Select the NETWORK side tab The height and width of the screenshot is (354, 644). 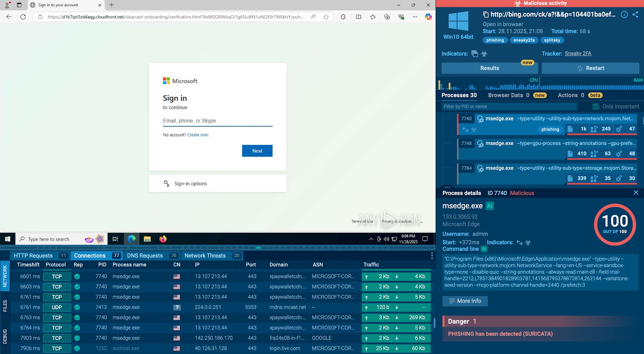5,276
